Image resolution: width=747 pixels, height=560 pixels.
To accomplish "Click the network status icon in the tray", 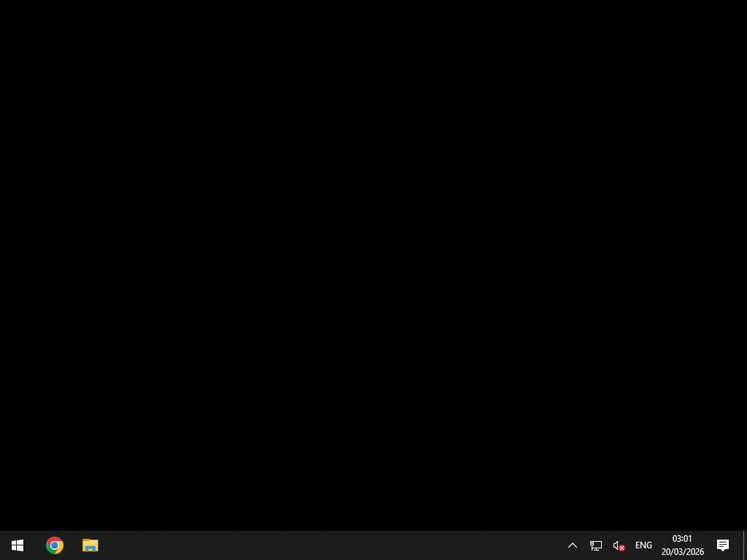I will tap(596, 545).
